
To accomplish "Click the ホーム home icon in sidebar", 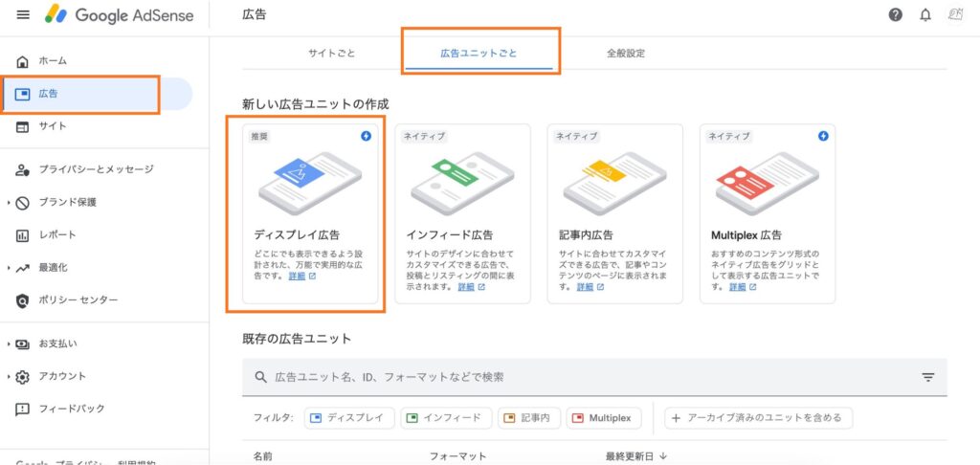I will tap(23, 61).
